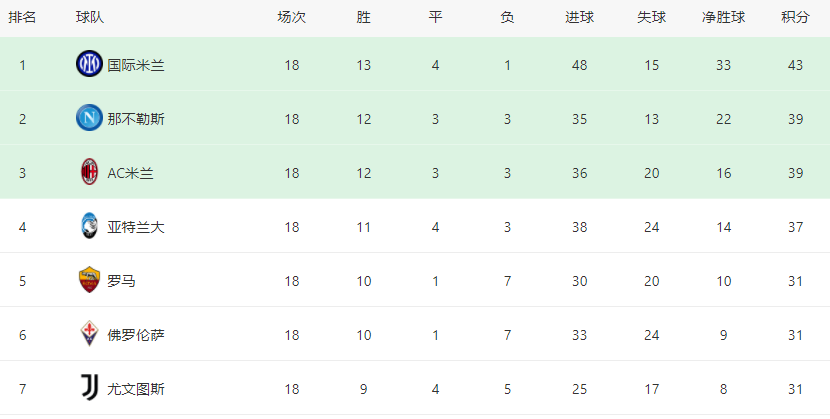This screenshot has height=419, width=830.
Task: Click the Roma club crest
Action: point(89,280)
